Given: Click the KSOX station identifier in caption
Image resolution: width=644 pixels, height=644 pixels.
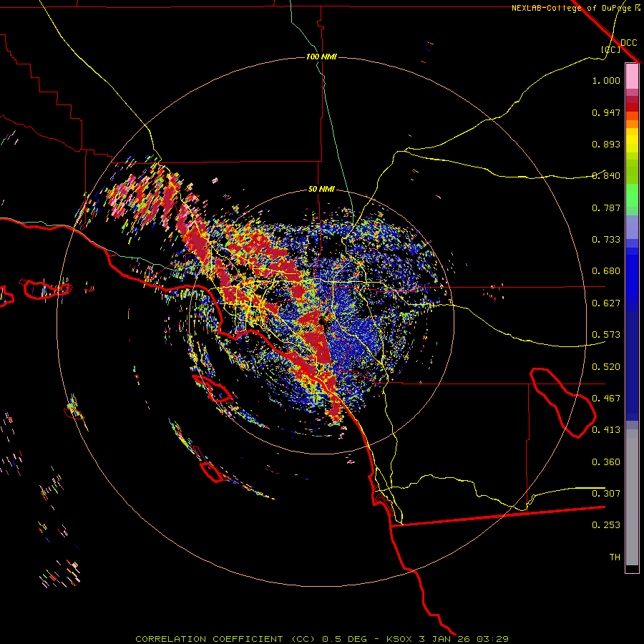Looking at the screenshot, I should [x=400, y=639].
